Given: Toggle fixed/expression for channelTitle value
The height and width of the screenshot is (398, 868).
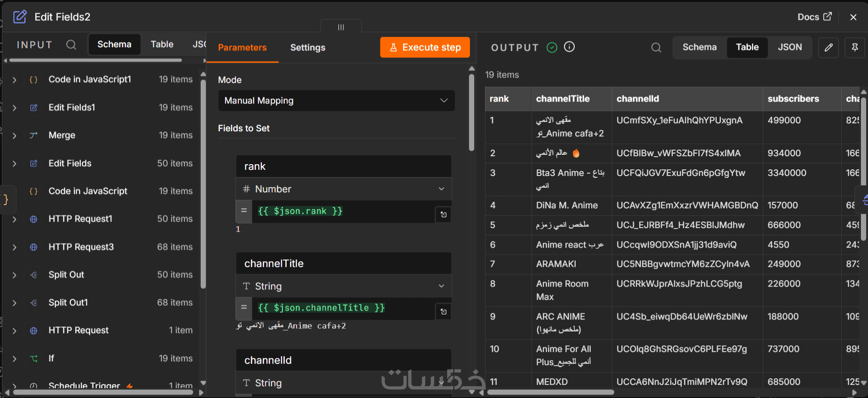Looking at the screenshot, I should [244, 308].
